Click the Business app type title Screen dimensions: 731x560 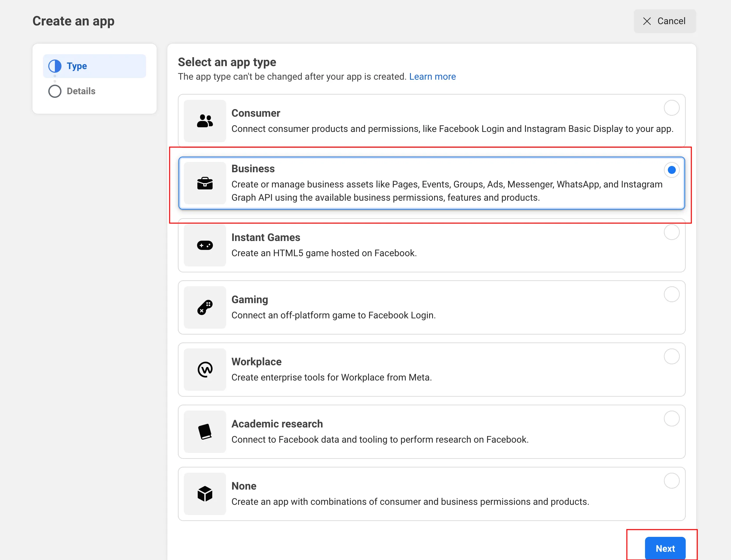pyautogui.click(x=253, y=169)
